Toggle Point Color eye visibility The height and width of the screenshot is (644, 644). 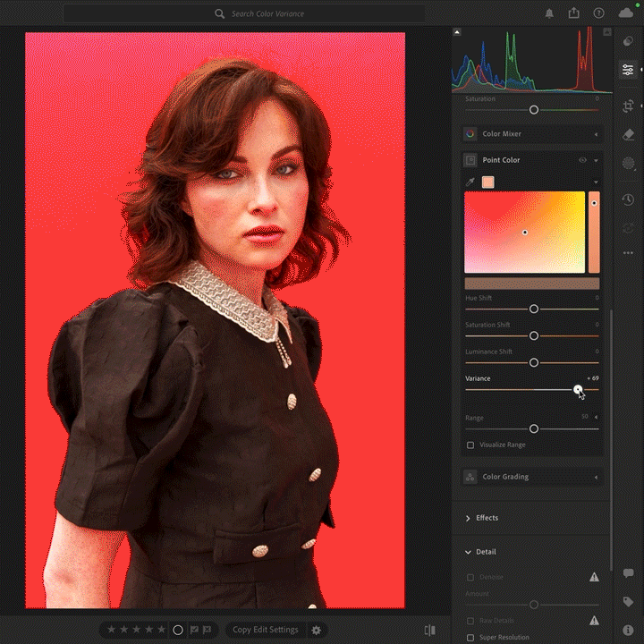pos(582,160)
